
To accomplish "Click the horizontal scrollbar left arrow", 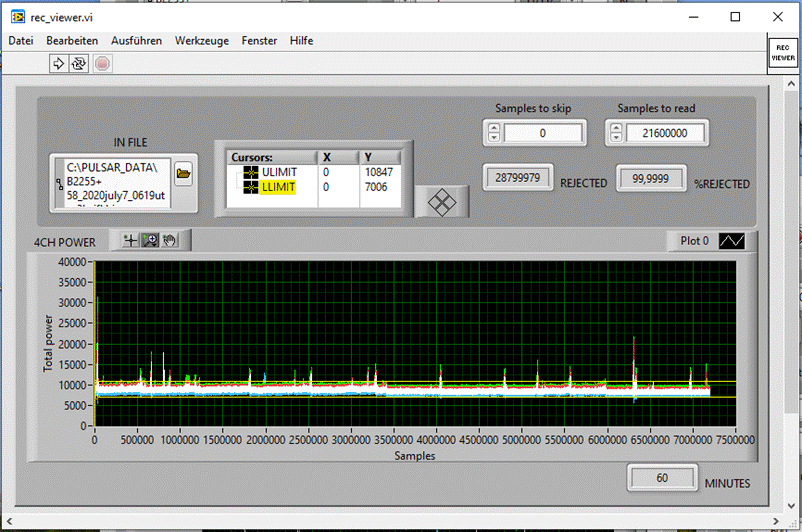I will click(9, 521).
